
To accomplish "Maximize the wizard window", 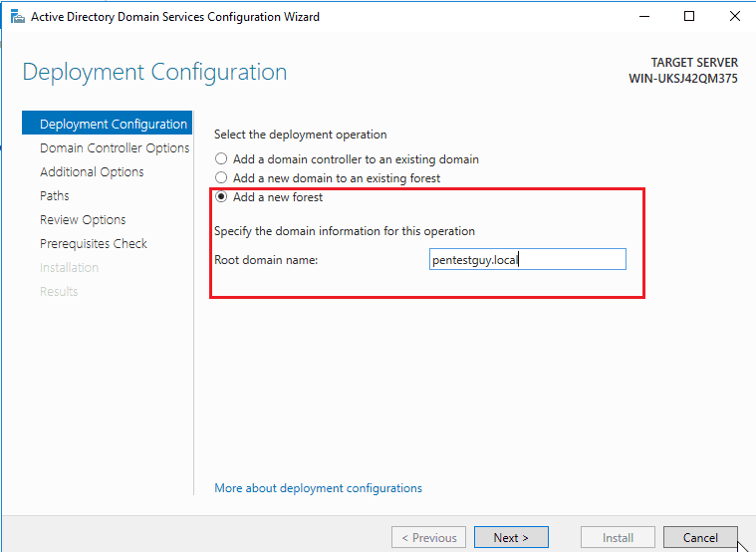I will tap(689, 16).
